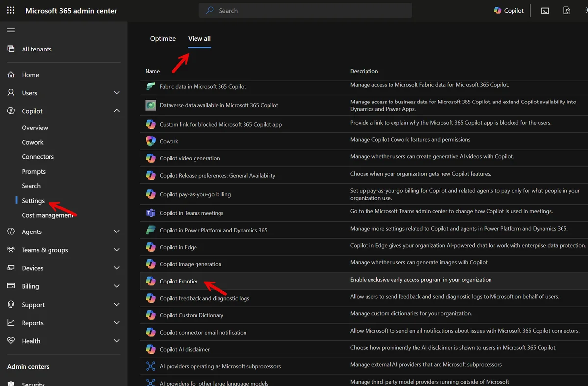
Task: Click the Fabric icon beside Fabric data row
Action: (x=151, y=86)
